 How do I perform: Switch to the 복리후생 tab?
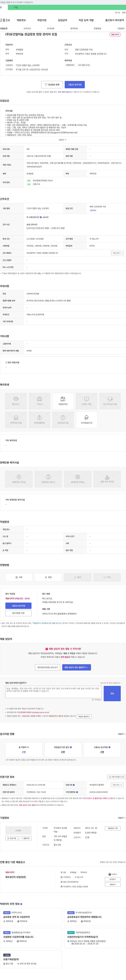pos(74,28)
